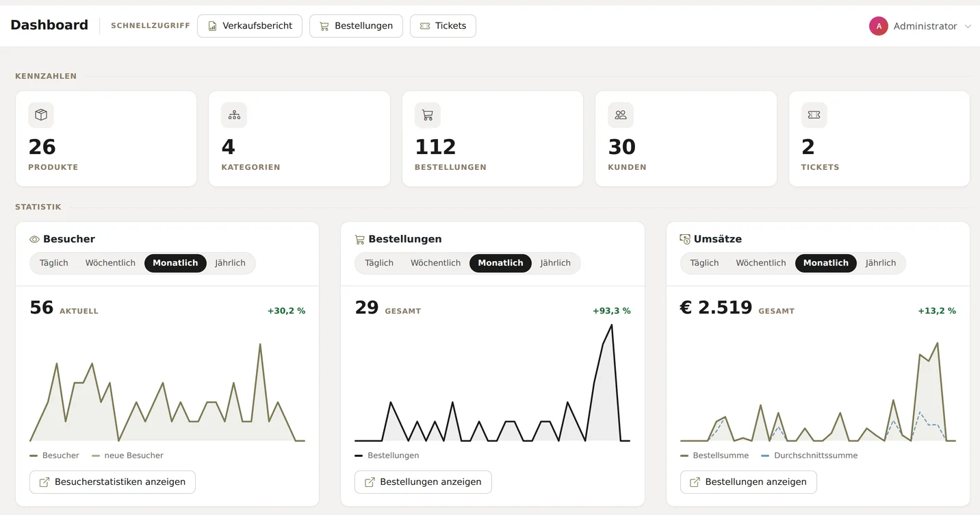The width and height of the screenshot is (980, 515).
Task: Click the box icon on the Produkte card
Action: point(41,115)
